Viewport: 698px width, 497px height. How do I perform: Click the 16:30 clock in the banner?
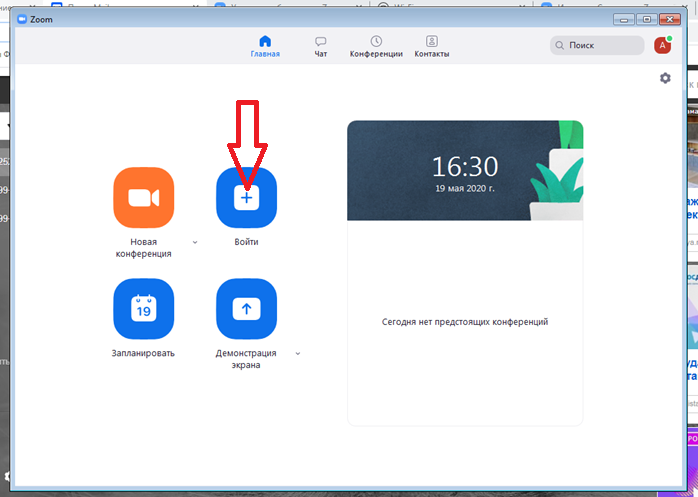pos(465,167)
